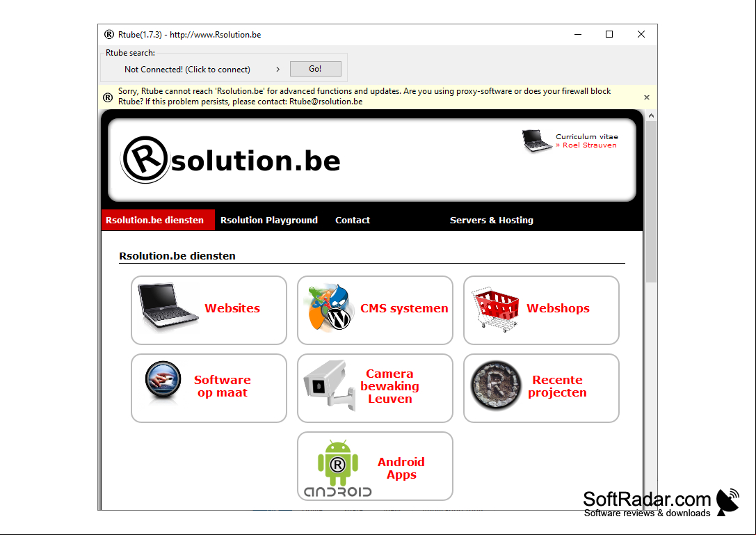Open Software op maat link
The image size is (756, 535).
click(223, 386)
